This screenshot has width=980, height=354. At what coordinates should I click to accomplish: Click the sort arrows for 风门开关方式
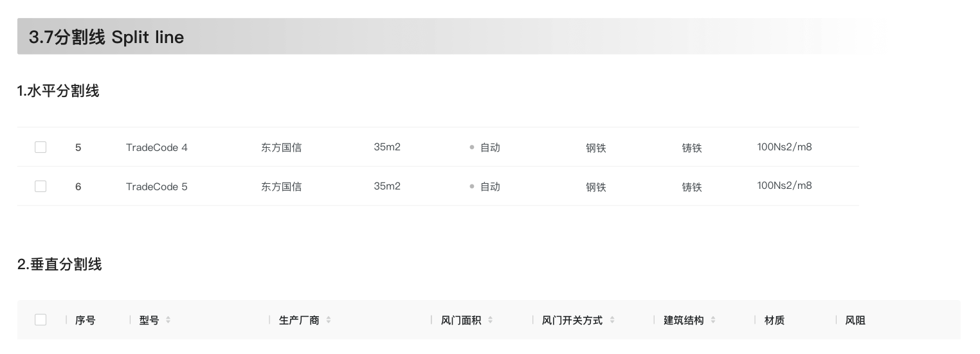point(612,320)
